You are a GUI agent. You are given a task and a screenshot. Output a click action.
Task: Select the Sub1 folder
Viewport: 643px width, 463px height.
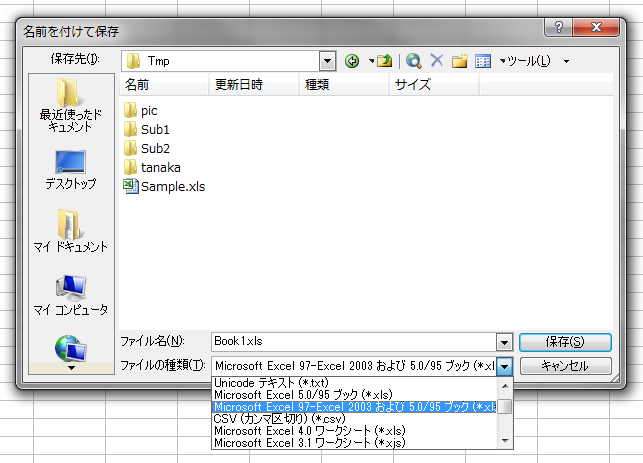tap(146, 130)
